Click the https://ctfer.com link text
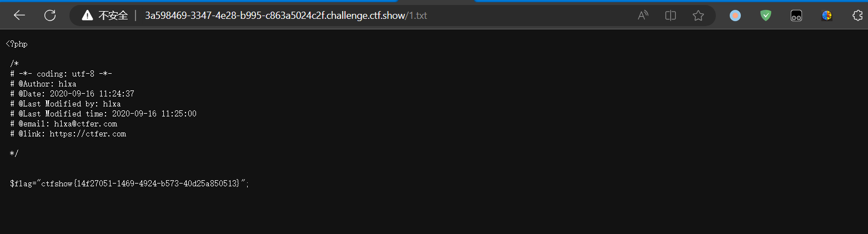Screen dimensions: 868x234 pyautogui.click(x=88, y=134)
